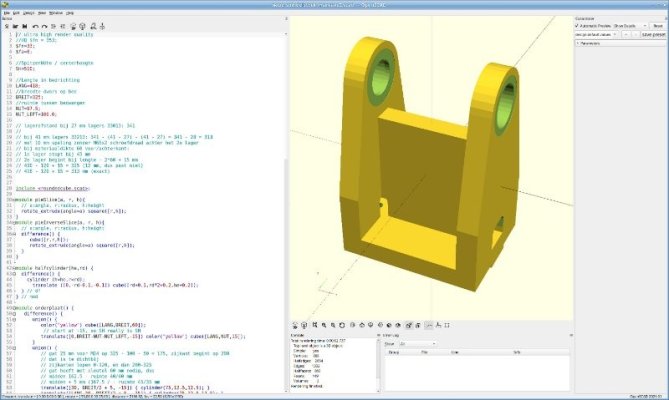
Task: Collapse the code fold at line 56
Action: [x=14, y=348]
